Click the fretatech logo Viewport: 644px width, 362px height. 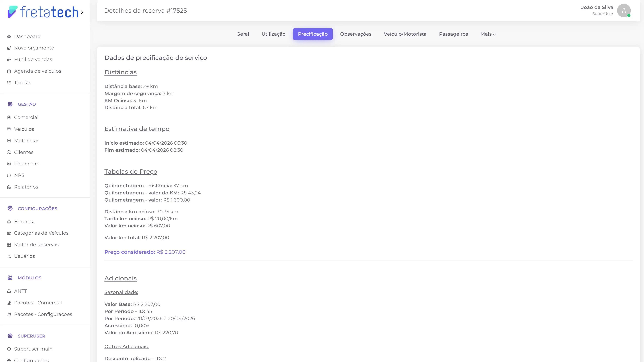[43, 12]
